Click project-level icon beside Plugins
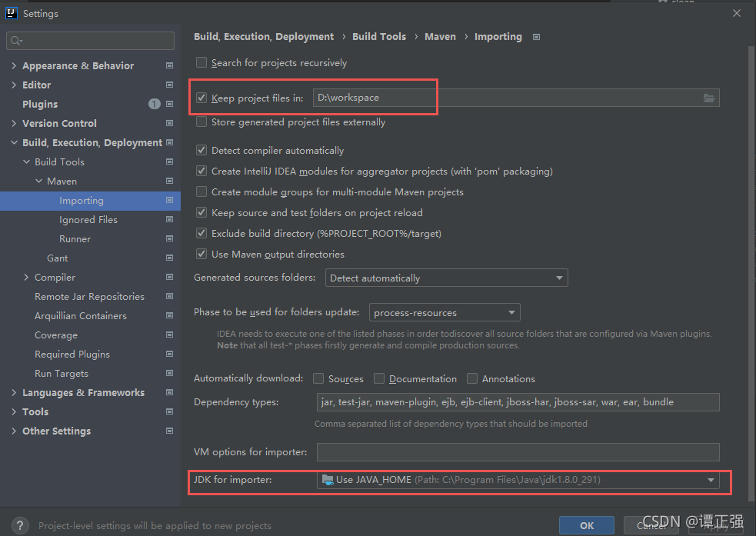The width and height of the screenshot is (756, 536). coord(170,104)
